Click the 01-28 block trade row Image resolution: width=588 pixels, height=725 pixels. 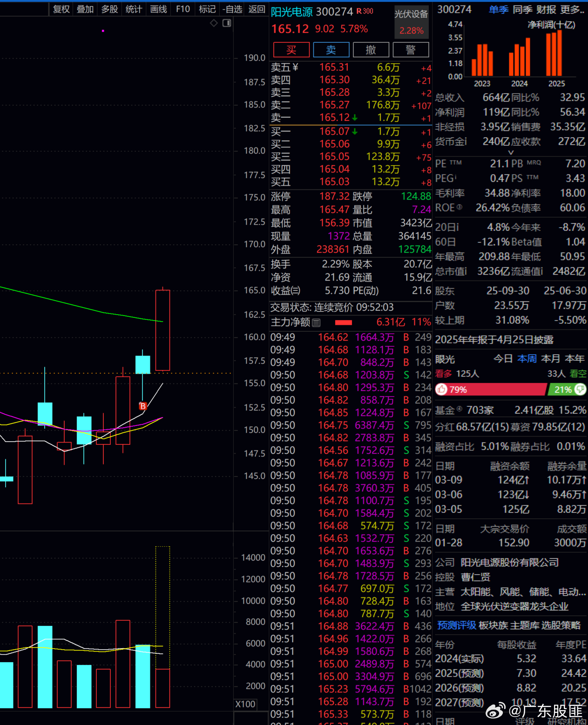(511, 543)
